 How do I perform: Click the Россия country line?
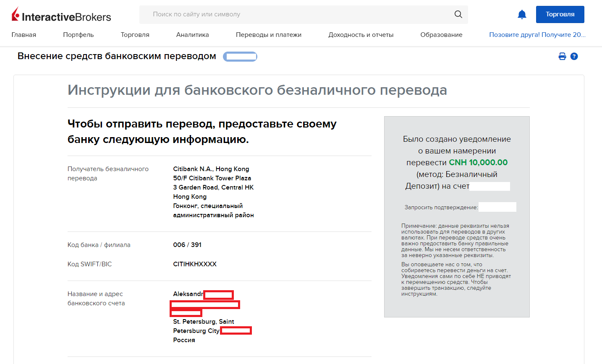[x=184, y=340]
